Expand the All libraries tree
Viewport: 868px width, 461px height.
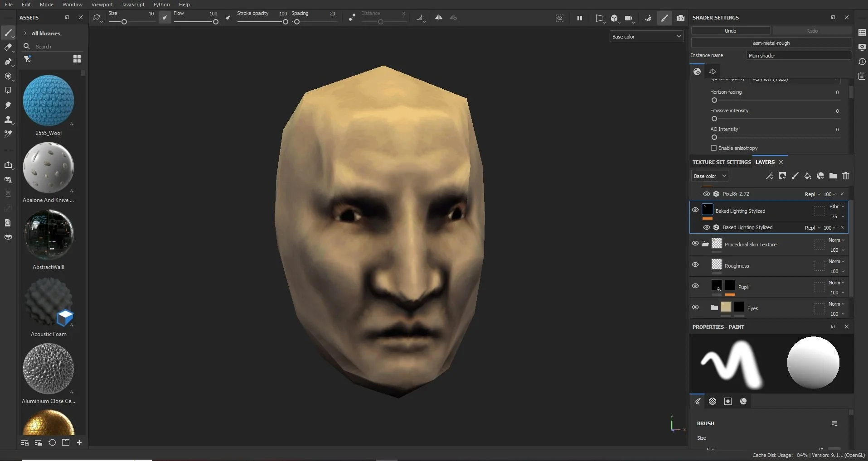pos(25,34)
